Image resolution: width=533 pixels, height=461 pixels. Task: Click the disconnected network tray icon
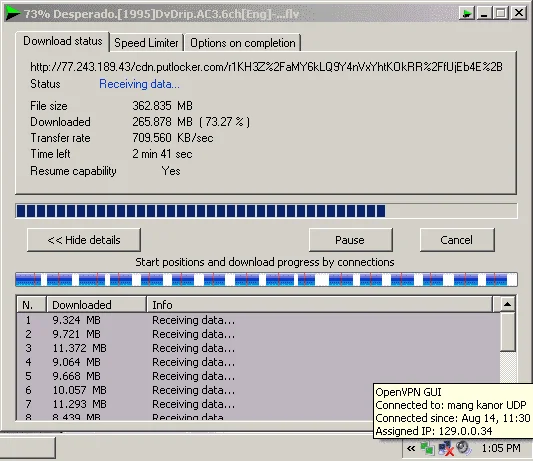click(x=446, y=448)
